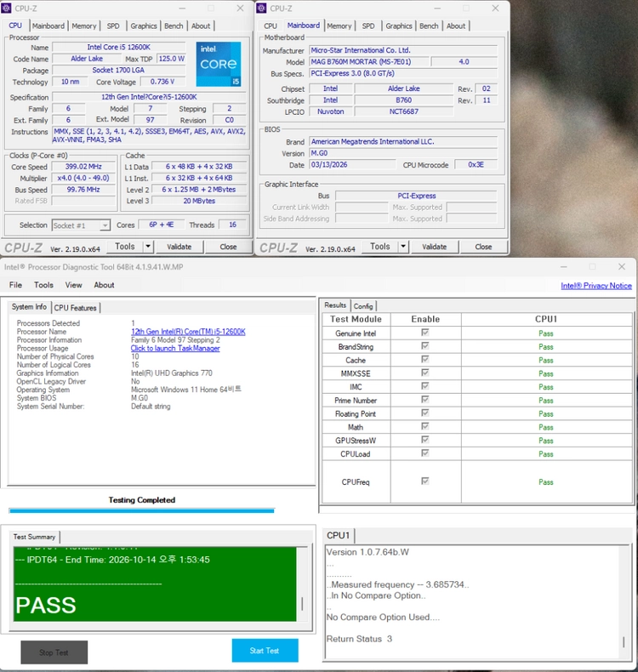Click the Test Module column header
Image resolution: width=638 pixels, height=672 pixels.
(356, 319)
